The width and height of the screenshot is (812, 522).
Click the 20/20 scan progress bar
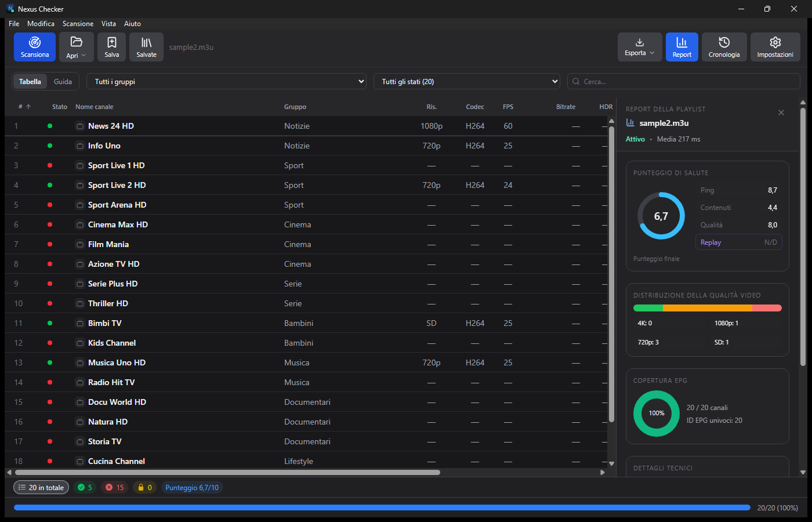(x=382, y=507)
